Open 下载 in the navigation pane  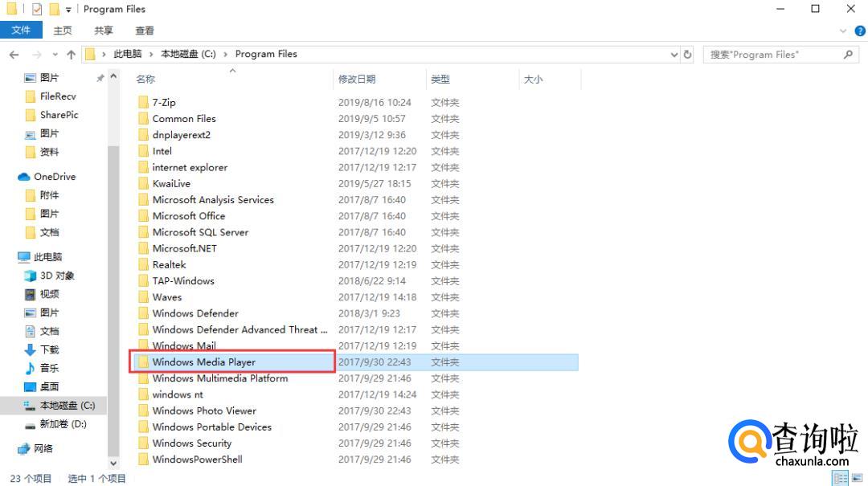coord(49,349)
